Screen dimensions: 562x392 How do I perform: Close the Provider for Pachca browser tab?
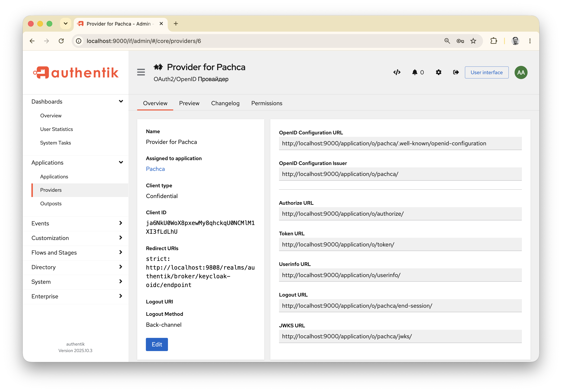pos(161,24)
